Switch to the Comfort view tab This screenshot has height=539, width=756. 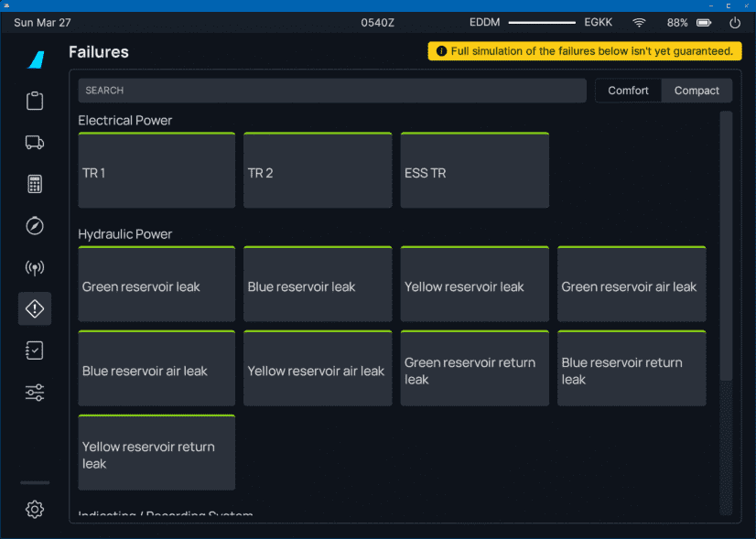628,91
